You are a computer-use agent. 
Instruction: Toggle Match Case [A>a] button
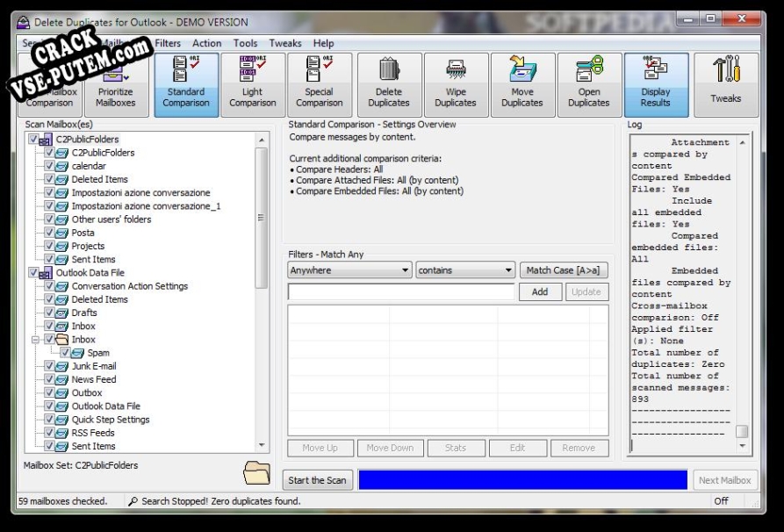[x=564, y=270]
